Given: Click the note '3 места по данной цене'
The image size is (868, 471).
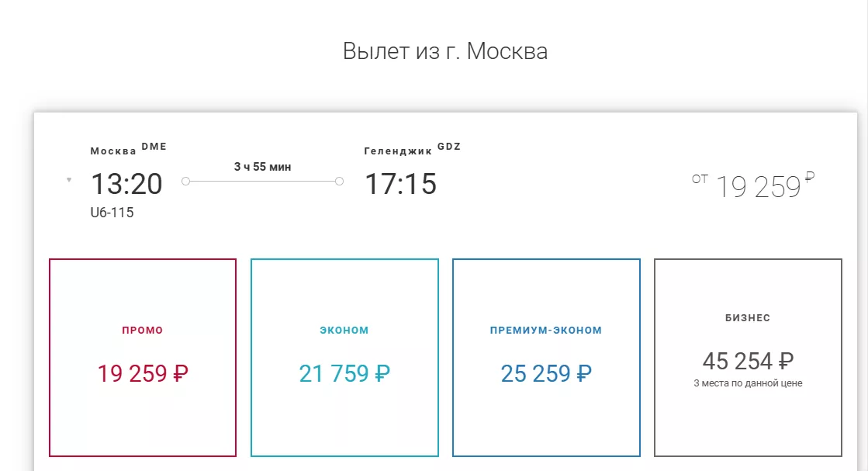Looking at the screenshot, I should [748, 383].
